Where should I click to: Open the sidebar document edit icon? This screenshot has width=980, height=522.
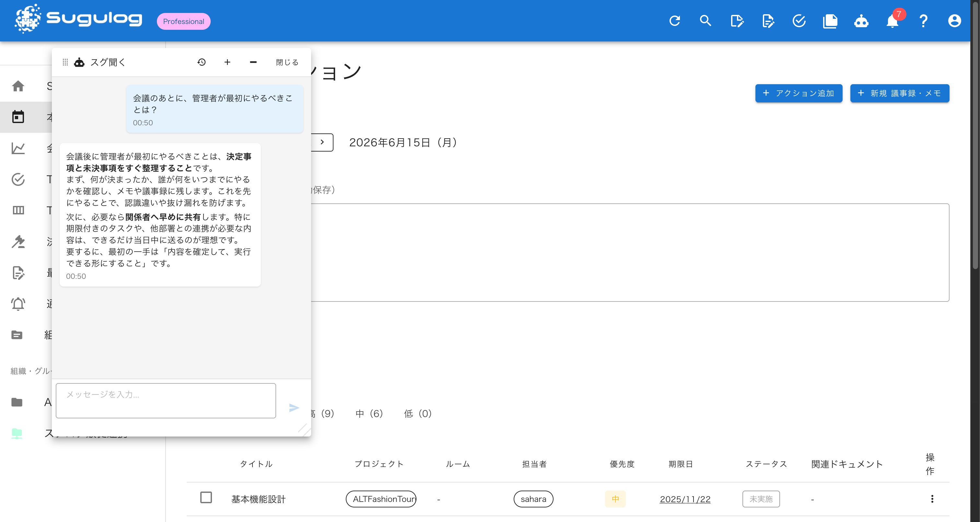[x=18, y=273]
